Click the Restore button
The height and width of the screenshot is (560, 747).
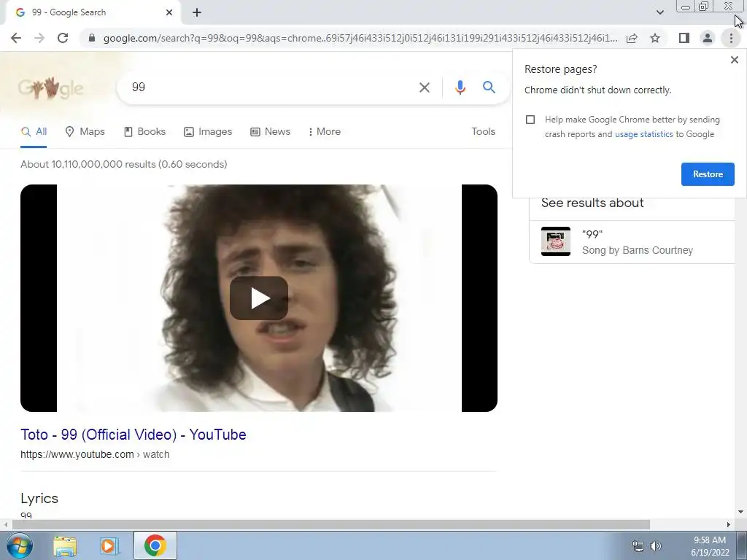tap(708, 174)
